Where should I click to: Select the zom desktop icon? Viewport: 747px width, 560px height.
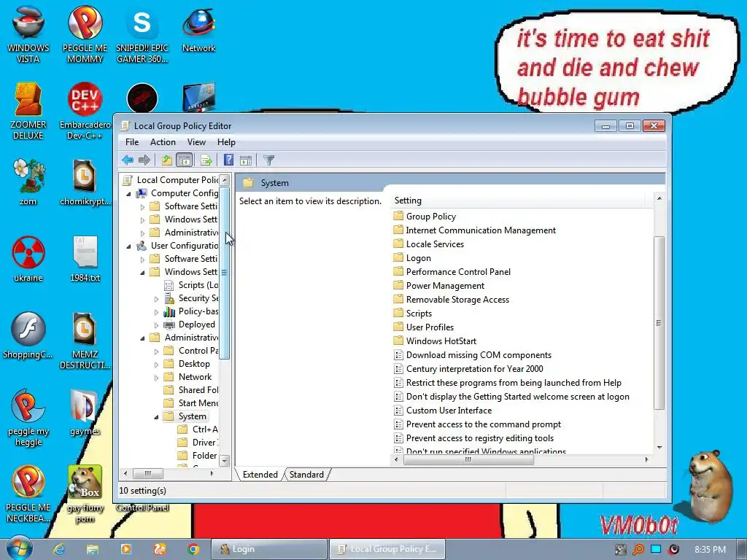[28, 182]
